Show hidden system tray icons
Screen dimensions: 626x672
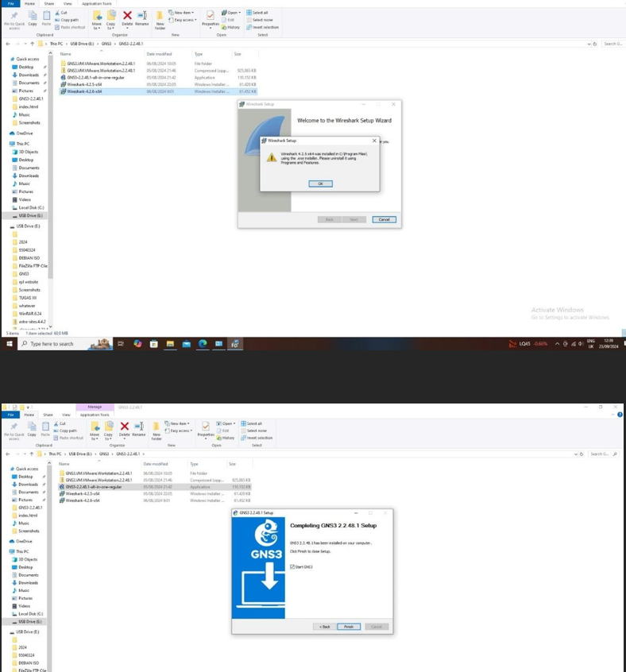[557, 344]
